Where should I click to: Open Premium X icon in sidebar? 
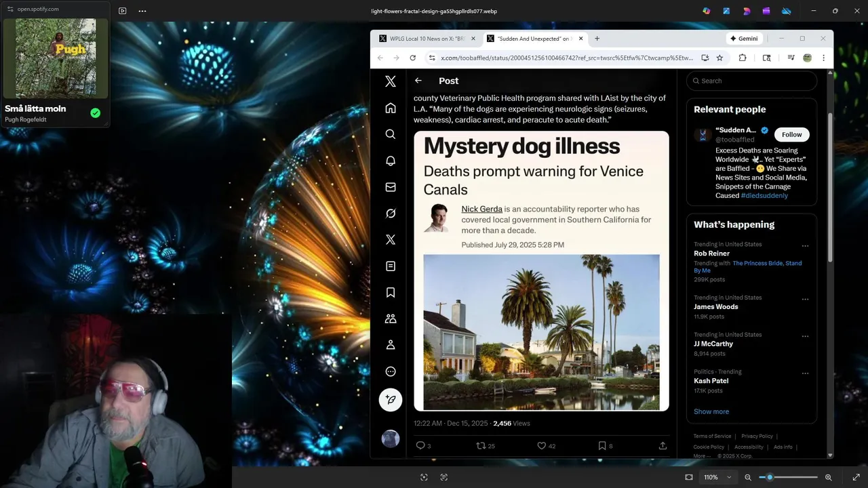pyautogui.click(x=391, y=240)
